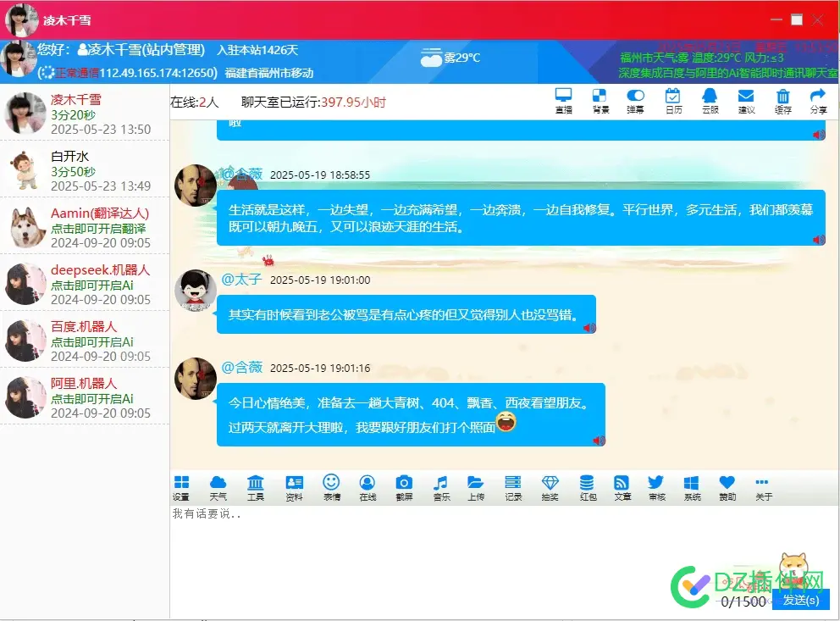Open the 直播 live broadcast icon
This screenshot has width=840, height=621.
(x=564, y=101)
